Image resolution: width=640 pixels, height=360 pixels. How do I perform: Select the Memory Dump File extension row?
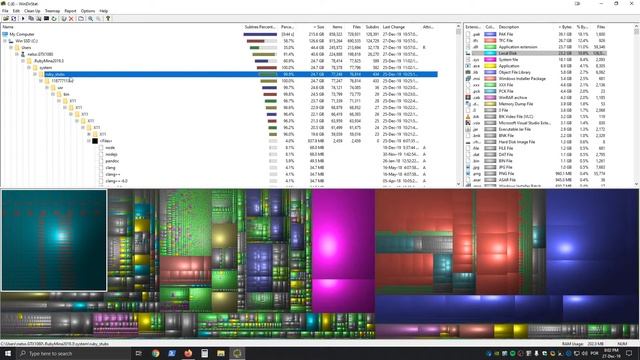[x=536, y=104]
